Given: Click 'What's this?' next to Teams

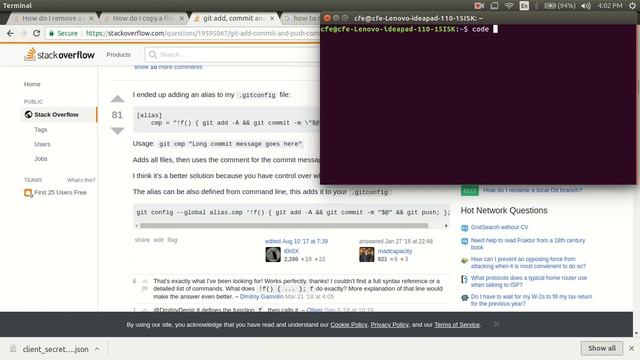Looking at the screenshot, I should coord(81,180).
